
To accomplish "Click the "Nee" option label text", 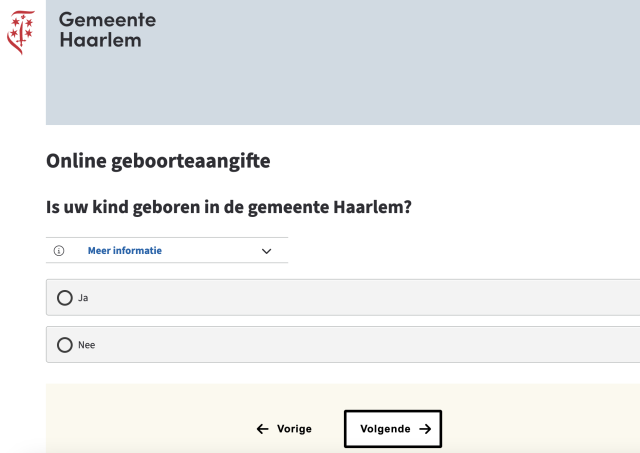I will tap(86, 345).
